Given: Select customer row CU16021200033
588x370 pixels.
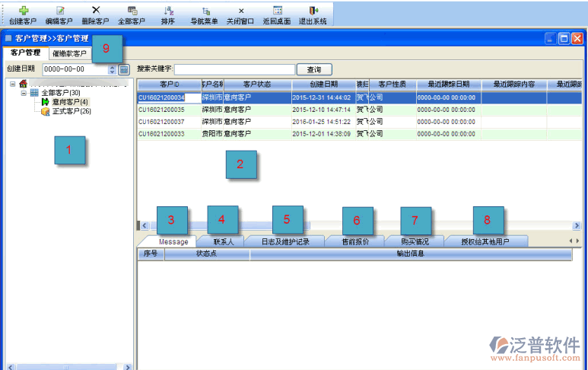Looking at the screenshot, I should 360,133.
